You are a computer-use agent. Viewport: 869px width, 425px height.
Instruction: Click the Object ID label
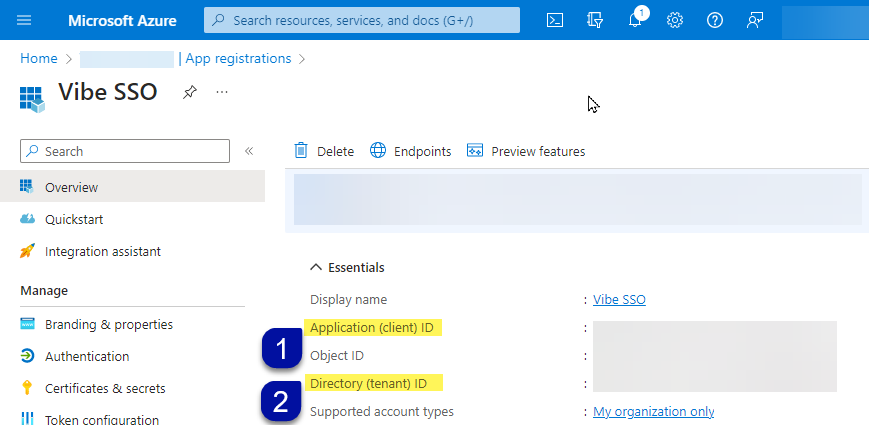pos(337,355)
